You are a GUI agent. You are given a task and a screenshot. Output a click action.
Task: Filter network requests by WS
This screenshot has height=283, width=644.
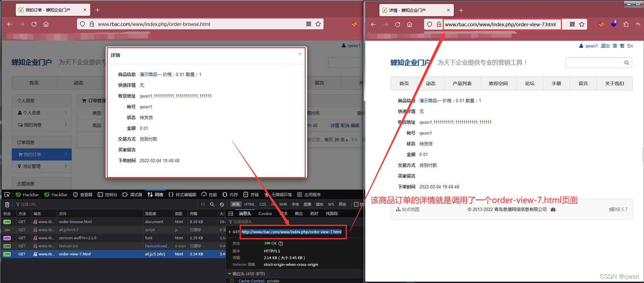pyautogui.click(x=331, y=204)
